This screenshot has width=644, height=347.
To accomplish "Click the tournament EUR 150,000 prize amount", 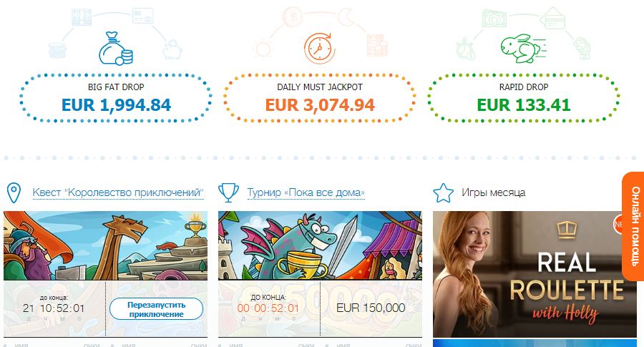I will 371,308.
